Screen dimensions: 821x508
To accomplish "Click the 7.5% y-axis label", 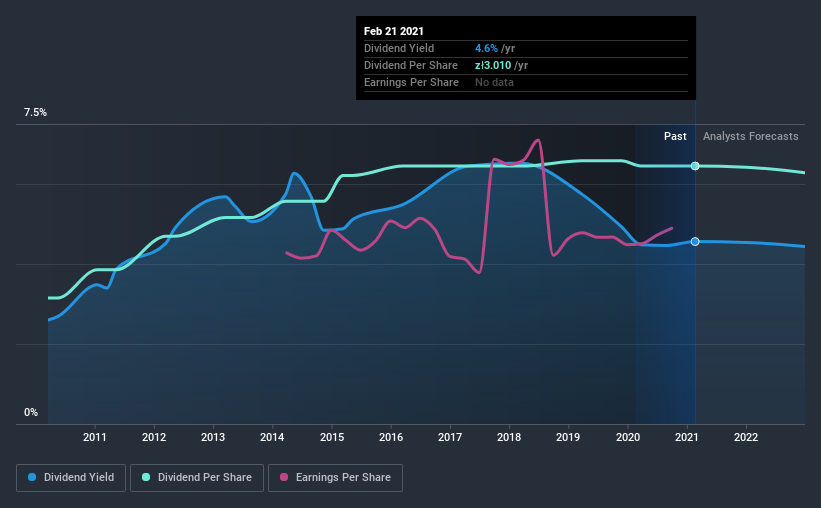I will 35,113.
